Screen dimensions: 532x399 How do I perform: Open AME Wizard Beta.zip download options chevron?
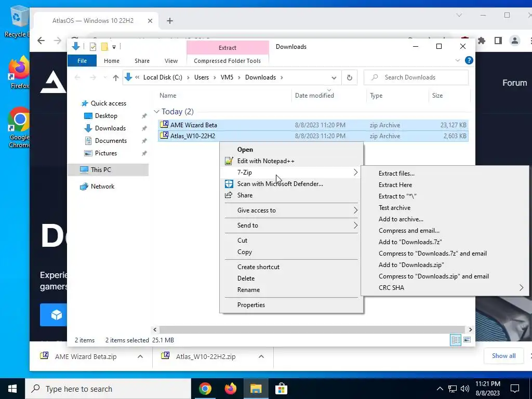point(140,356)
